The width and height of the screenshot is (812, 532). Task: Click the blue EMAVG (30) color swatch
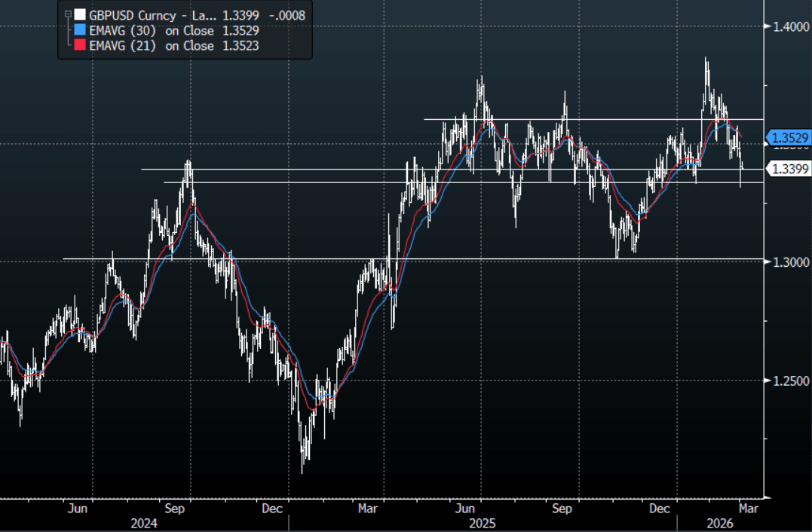(80, 30)
